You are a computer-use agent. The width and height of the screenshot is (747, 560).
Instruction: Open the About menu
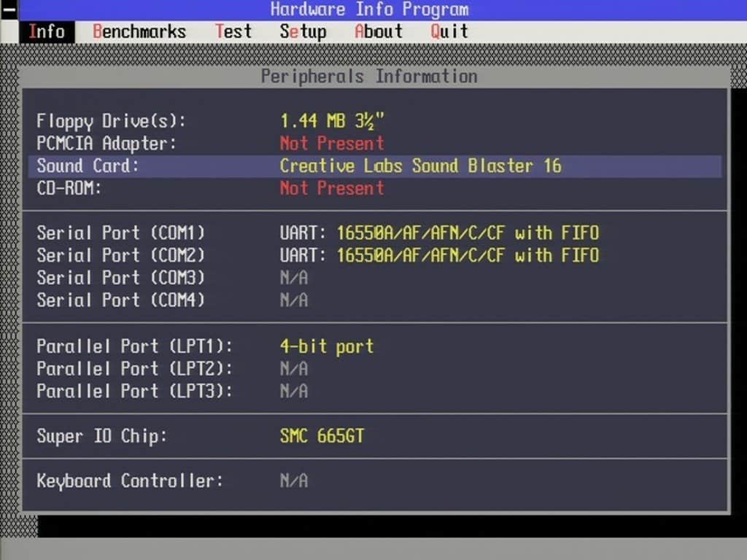pyautogui.click(x=379, y=32)
